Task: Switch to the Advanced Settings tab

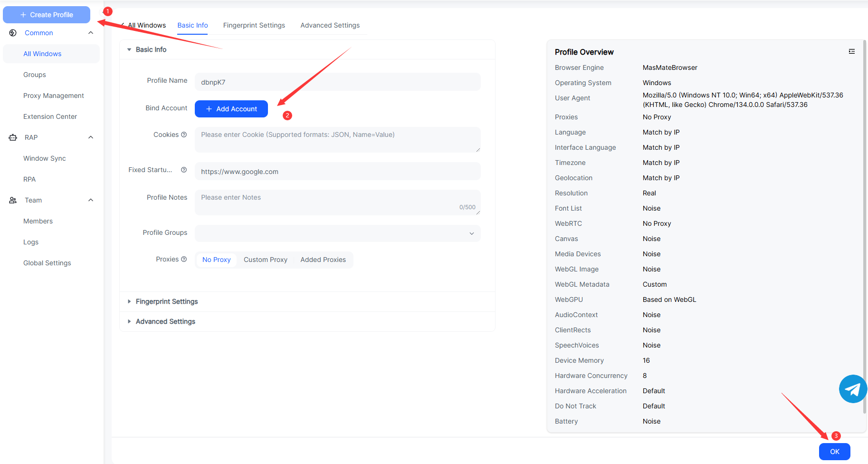Action: [330, 25]
